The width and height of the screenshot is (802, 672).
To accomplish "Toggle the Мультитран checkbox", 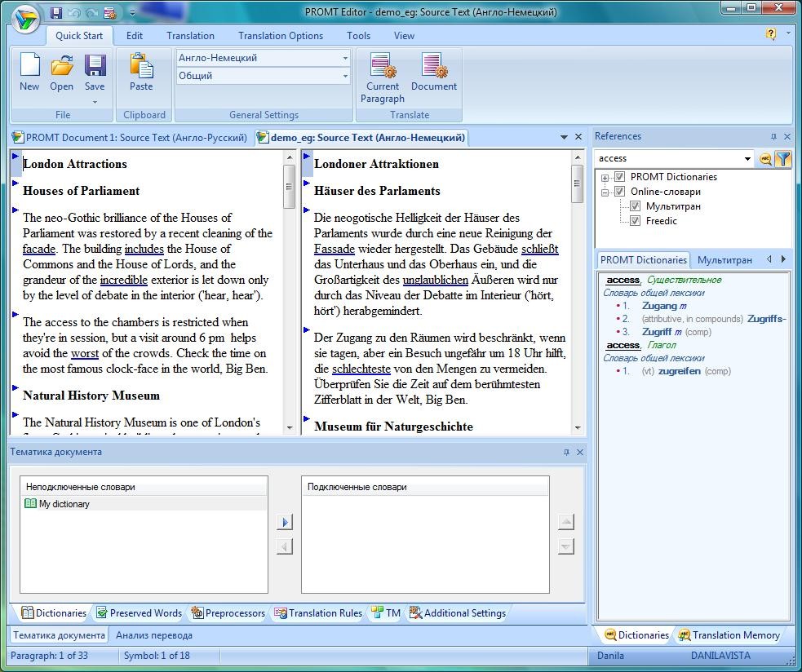I will pyautogui.click(x=635, y=206).
